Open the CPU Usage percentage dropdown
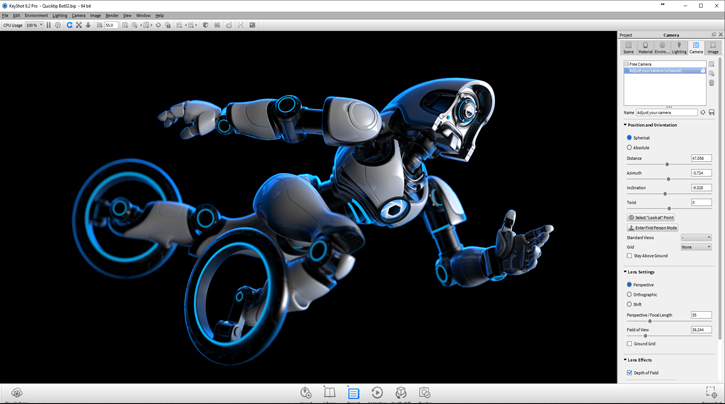Viewport: 725px width, 404px height. 34,25
